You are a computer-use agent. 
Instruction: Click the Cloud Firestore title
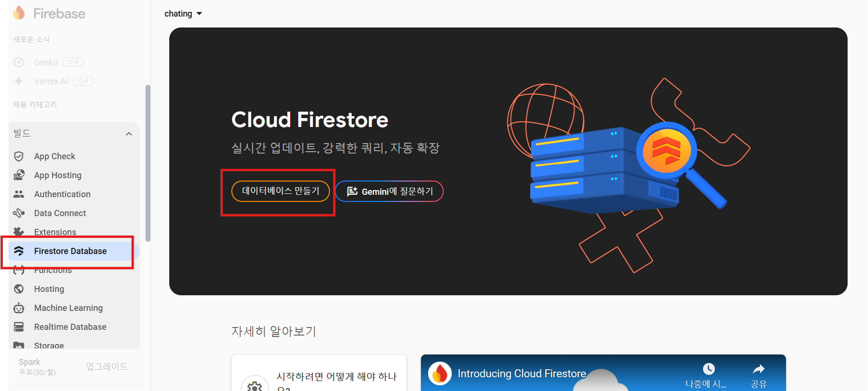pos(310,119)
